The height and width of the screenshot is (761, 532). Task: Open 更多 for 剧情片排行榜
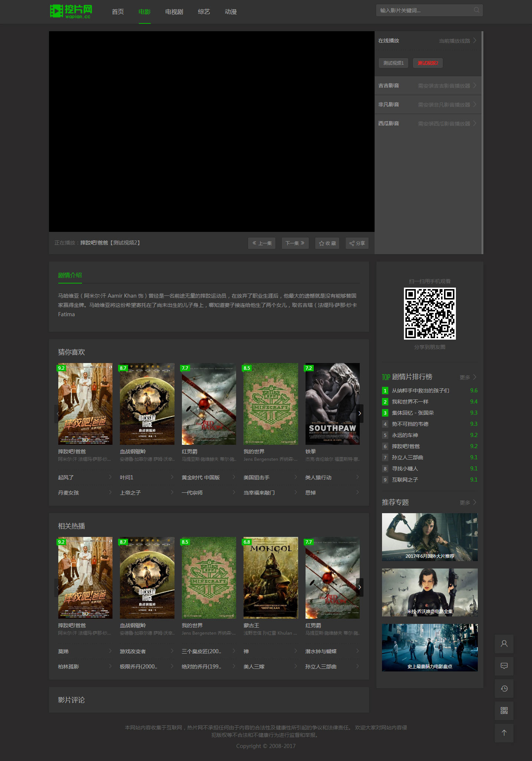tap(468, 377)
